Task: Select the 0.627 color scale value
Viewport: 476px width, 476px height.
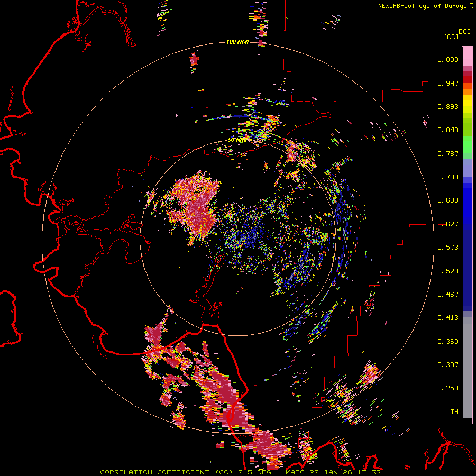Action: point(448,224)
